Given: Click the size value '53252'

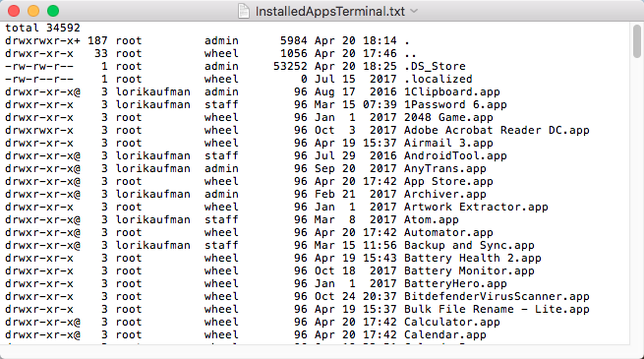Looking at the screenshot, I should (x=290, y=66).
